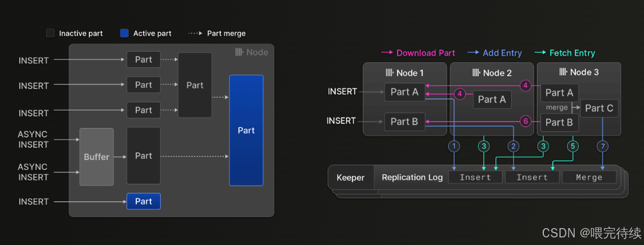This screenshot has height=245, width=644.
Task: Click the circled number 6 marker
Action: (525, 121)
